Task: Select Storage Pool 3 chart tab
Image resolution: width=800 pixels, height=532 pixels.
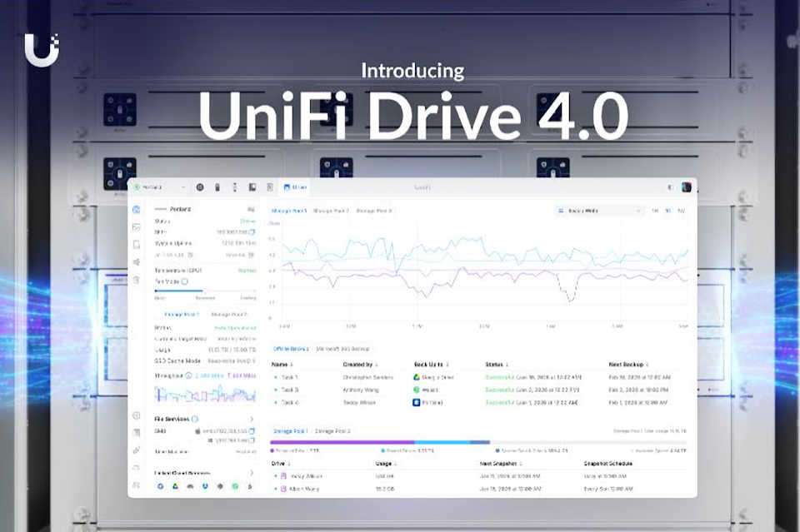Action: (374, 211)
